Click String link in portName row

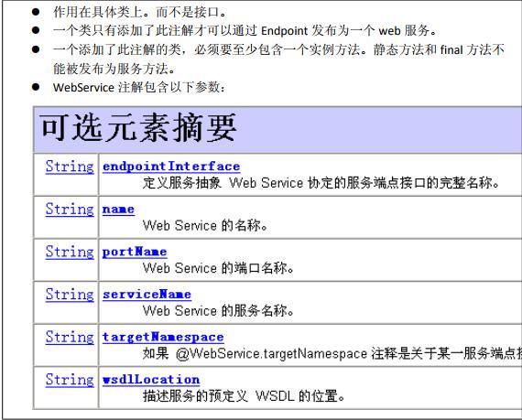coord(70,252)
